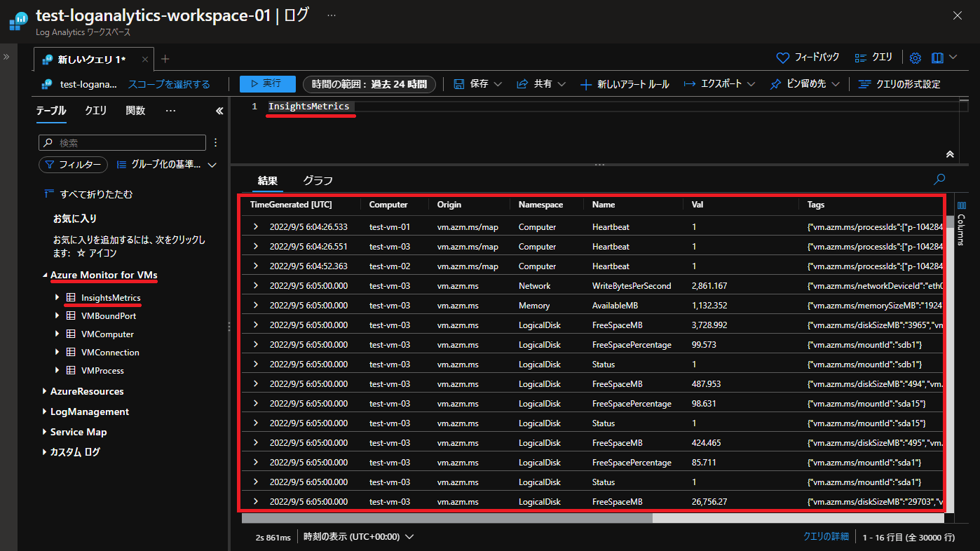980x551 pixels.
Task: Expand the カスタム ログ group
Action: click(x=46, y=453)
